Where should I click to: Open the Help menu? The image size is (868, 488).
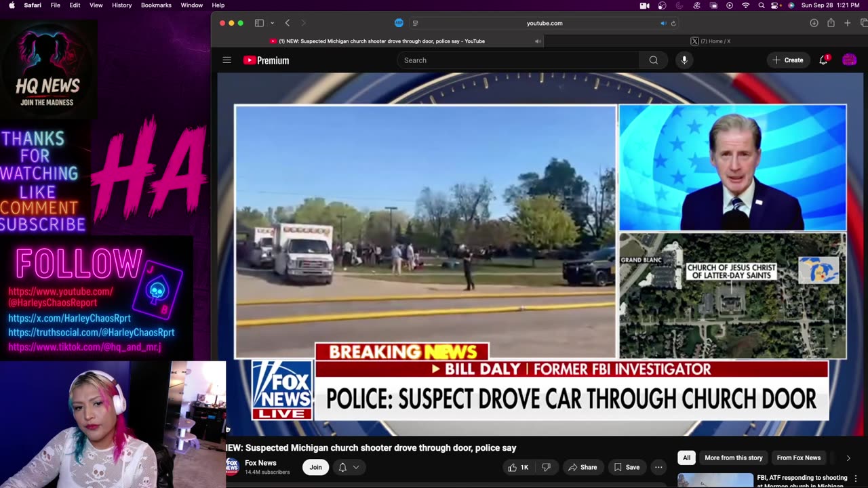pyautogui.click(x=218, y=5)
